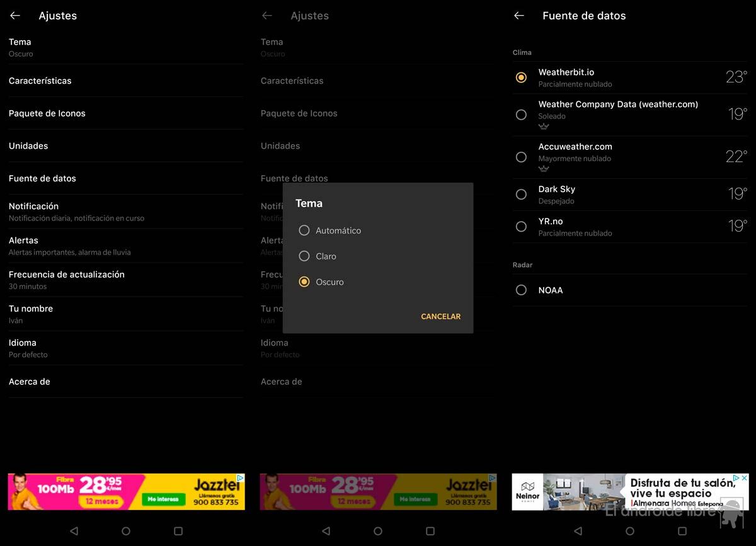Select Weather Company Data source radio
This screenshot has height=546, width=756.
pyautogui.click(x=521, y=115)
